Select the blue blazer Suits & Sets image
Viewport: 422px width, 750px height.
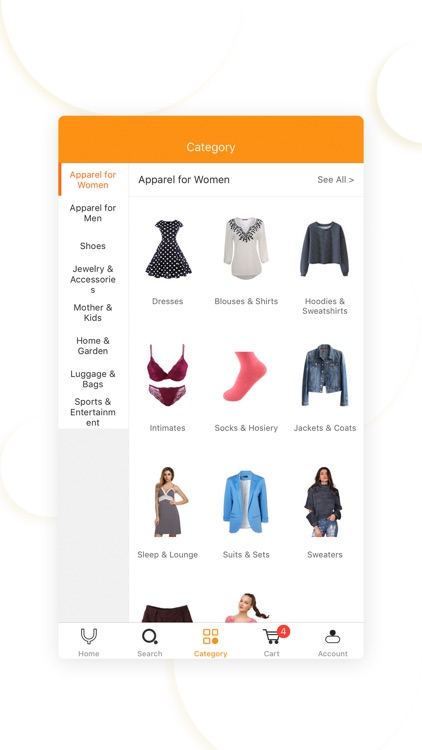(245, 502)
